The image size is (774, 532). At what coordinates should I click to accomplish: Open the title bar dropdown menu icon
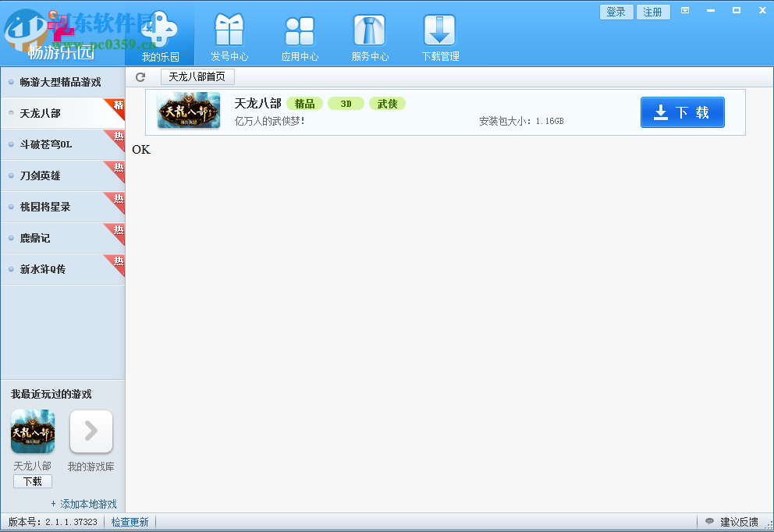click(685, 10)
